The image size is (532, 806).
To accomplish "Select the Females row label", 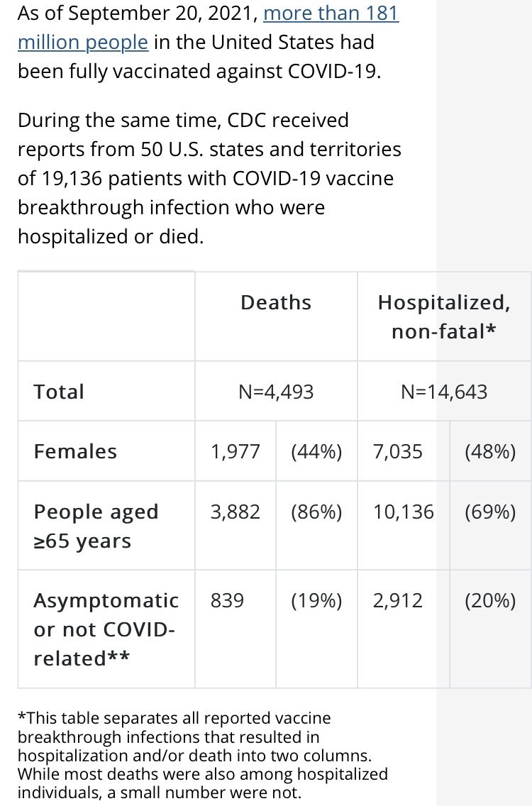I will coord(75,451).
